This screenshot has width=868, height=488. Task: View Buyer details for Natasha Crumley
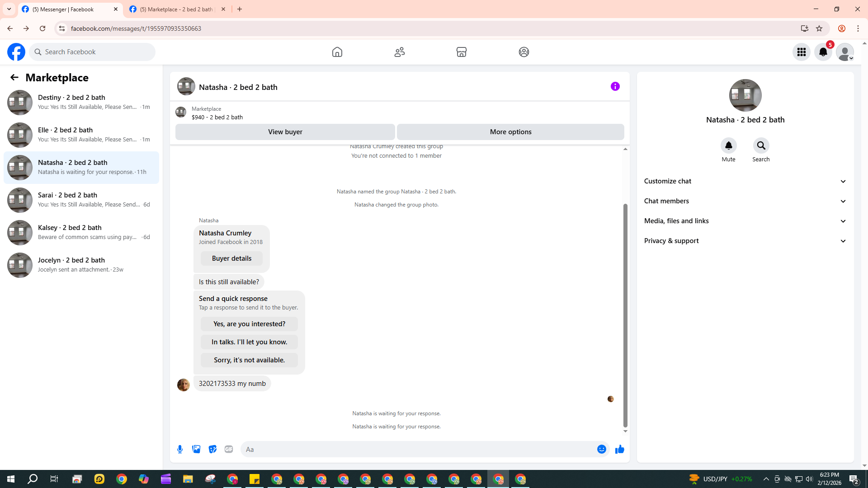pos(231,258)
